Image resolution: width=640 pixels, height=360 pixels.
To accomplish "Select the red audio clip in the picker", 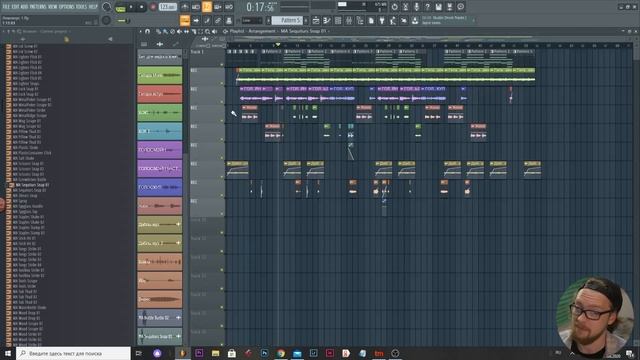I will [160, 94].
